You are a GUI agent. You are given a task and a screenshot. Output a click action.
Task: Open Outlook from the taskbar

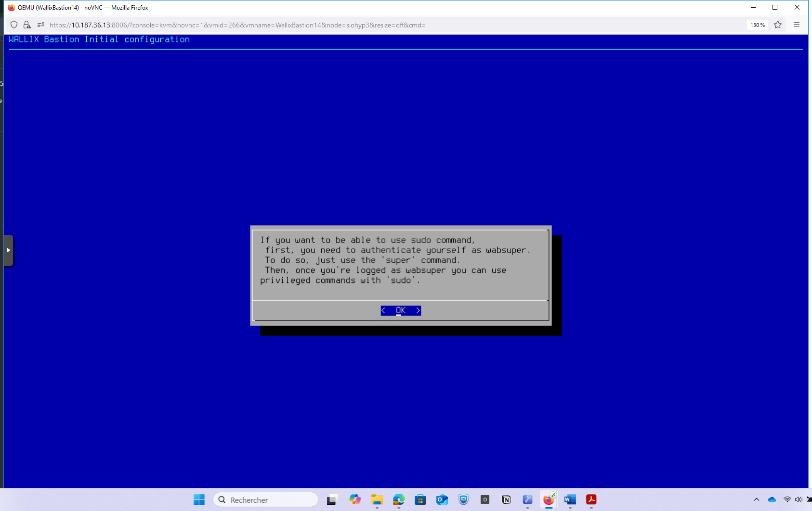click(x=442, y=500)
